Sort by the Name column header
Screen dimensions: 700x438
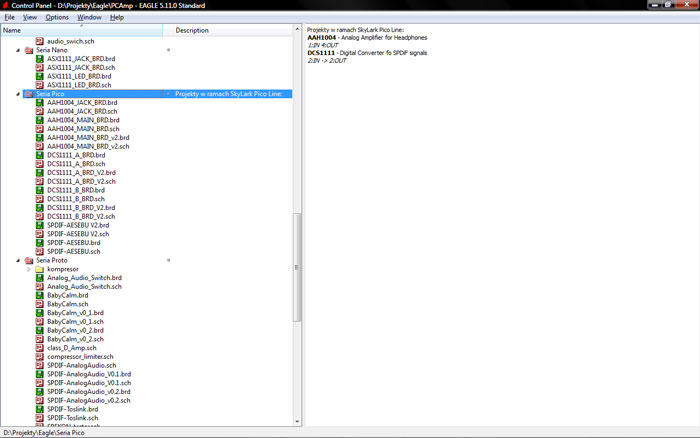point(80,30)
